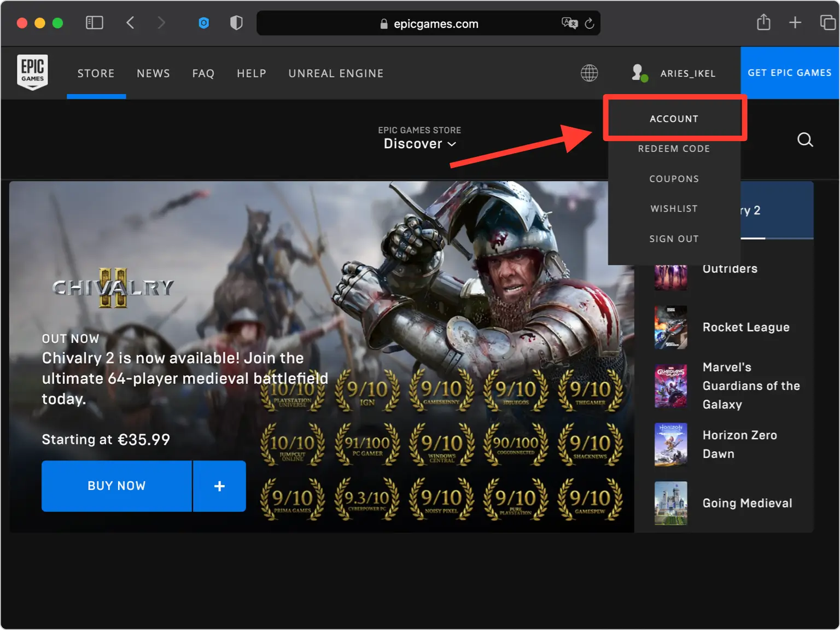Screen dimensions: 840x630
Task: Select ACCOUNT from the user menu
Action: pyautogui.click(x=674, y=119)
